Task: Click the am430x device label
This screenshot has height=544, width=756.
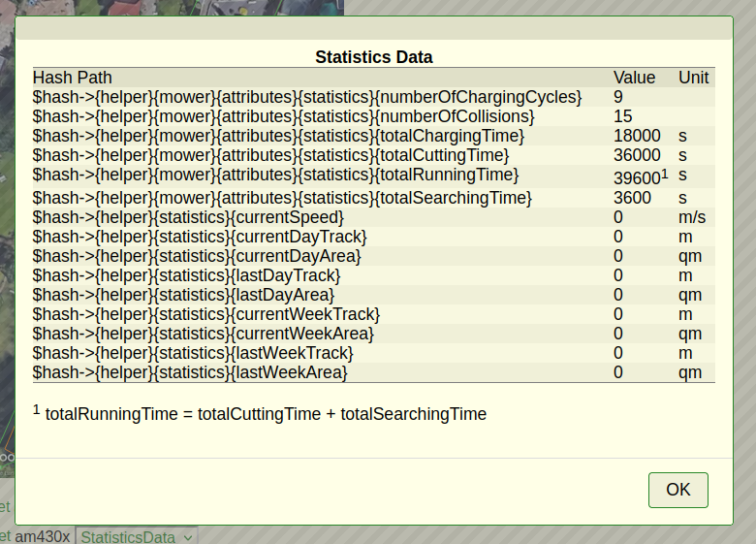Action: pos(43,536)
